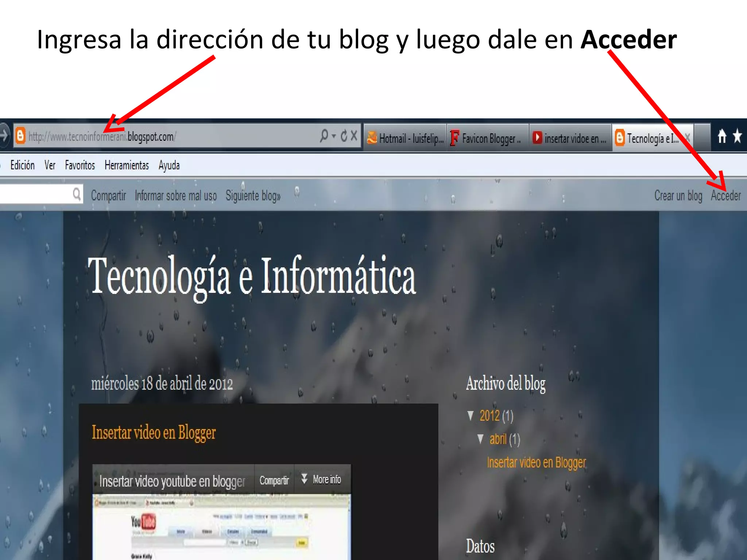This screenshot has height=560, width=747.
Task: Click the Siguiente blog link
Action: (253, 196)
